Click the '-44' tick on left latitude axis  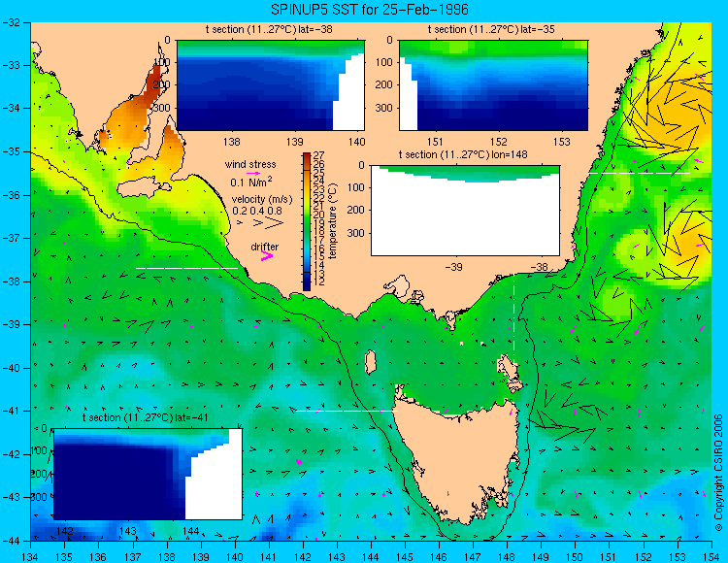(10, 541)
